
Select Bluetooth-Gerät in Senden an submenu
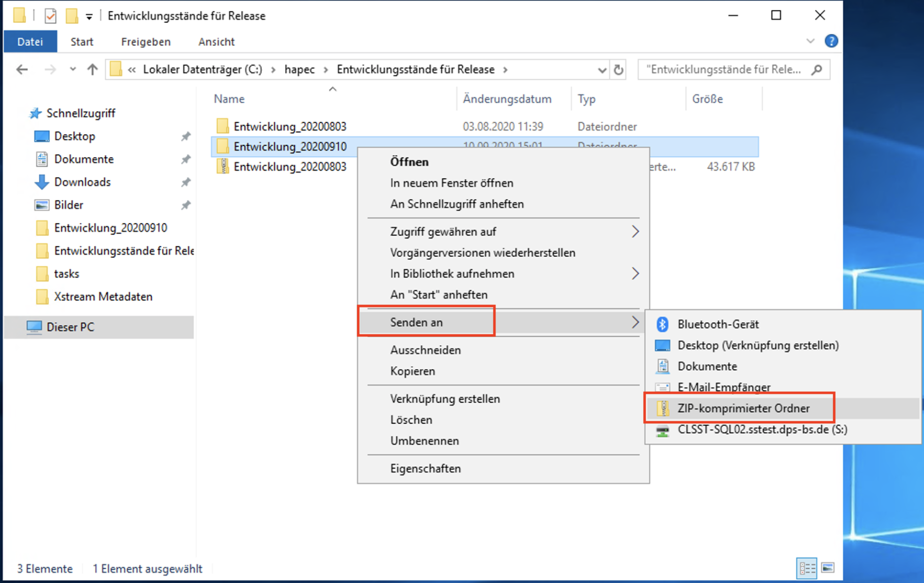[x=717, y=324]
